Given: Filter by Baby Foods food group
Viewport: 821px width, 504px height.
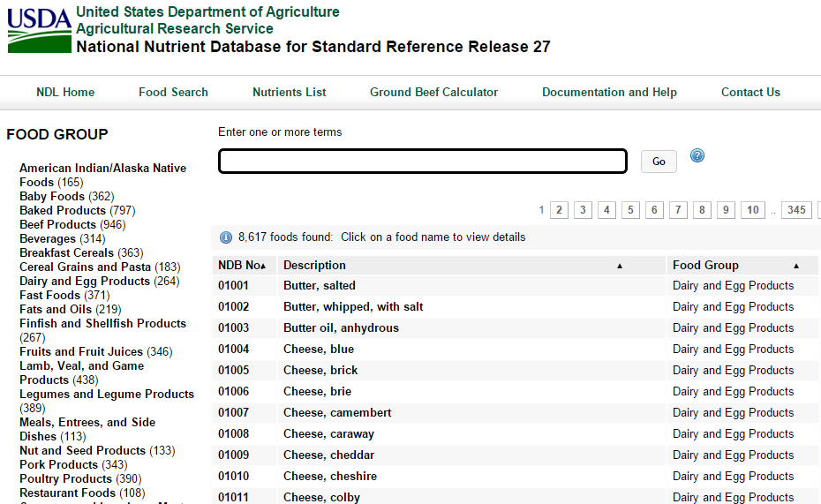Looking at the screenshot, I should 52,196.
